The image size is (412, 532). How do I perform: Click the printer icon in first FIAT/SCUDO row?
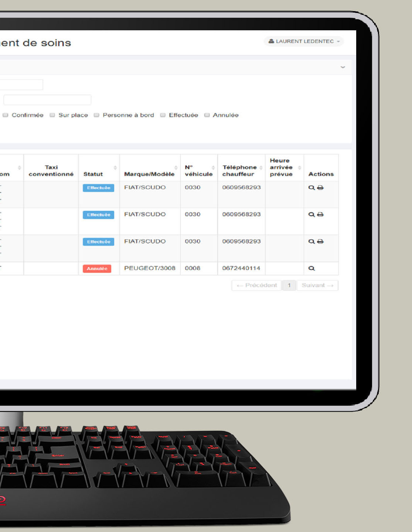pos(320,188)
